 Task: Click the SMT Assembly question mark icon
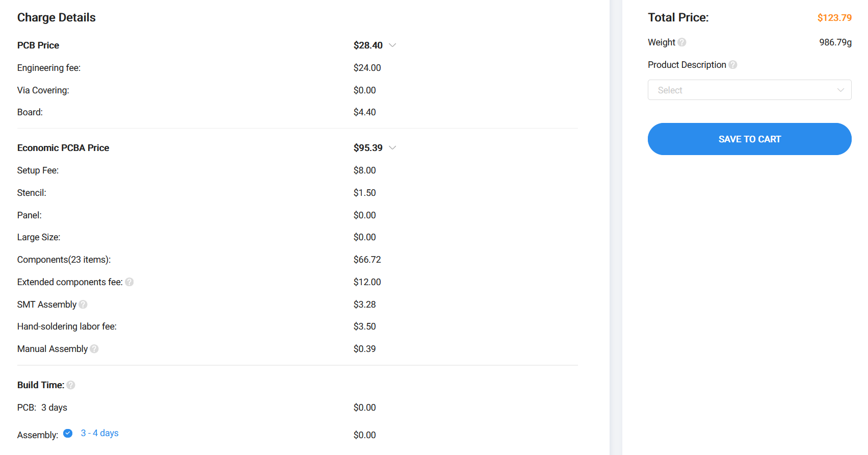[83, 305]
